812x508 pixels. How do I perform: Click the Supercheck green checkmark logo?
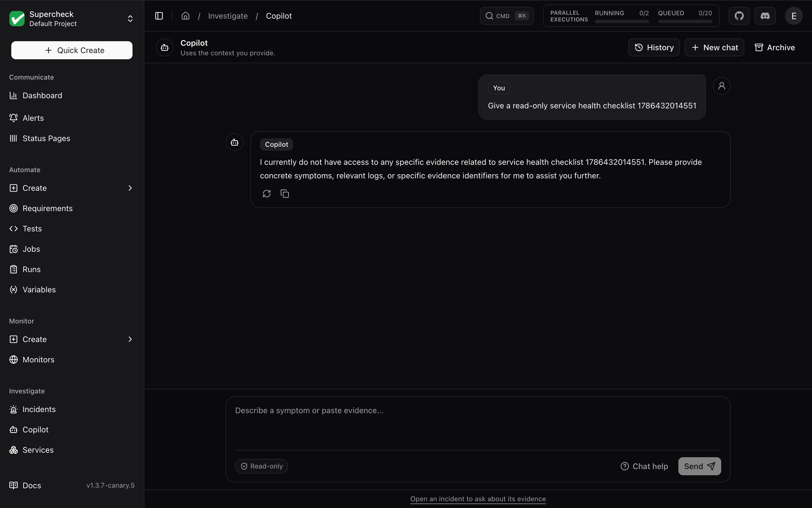17,18
